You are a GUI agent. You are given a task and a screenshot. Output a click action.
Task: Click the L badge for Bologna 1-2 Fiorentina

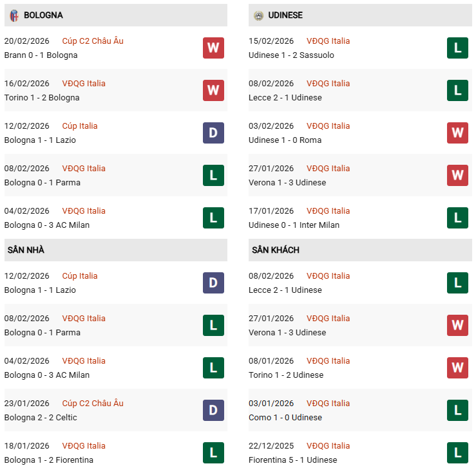click(x=213, y=453)
